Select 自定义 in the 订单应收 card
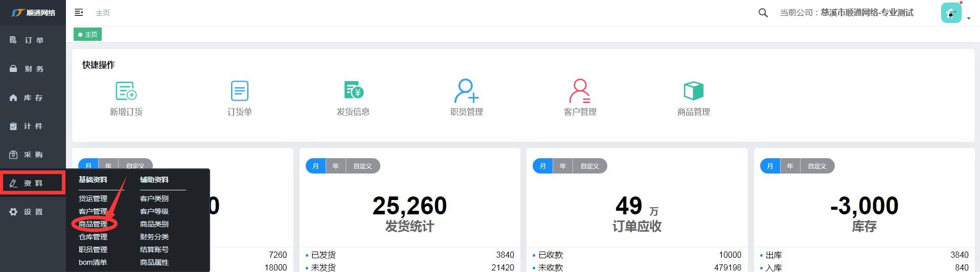Screen dimensions: 980x272 coord(589,166)
